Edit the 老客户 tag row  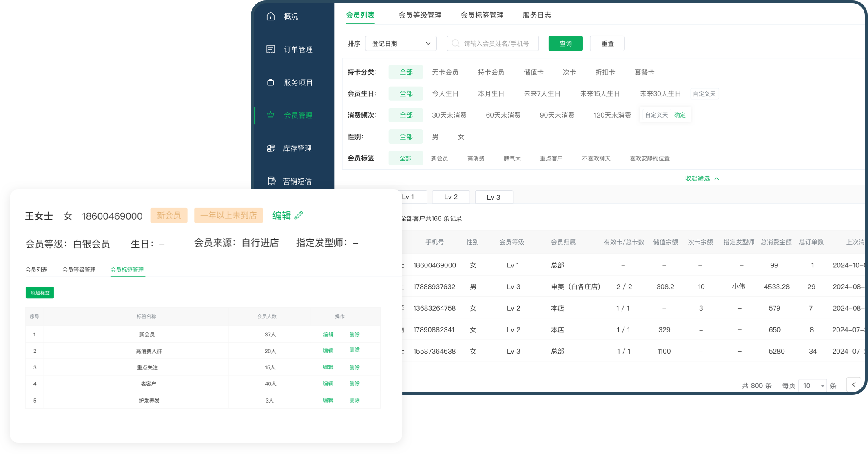coord(328,383)
